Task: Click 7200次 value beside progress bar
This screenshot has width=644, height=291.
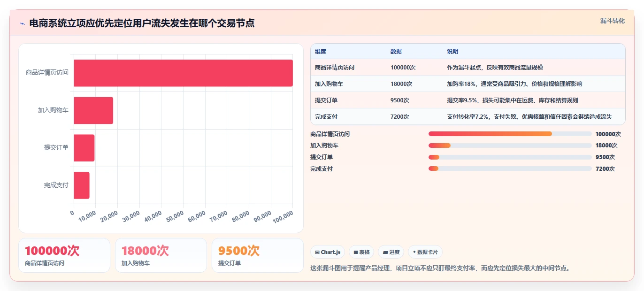Action: pyautogui.click(x=605, y=169)
